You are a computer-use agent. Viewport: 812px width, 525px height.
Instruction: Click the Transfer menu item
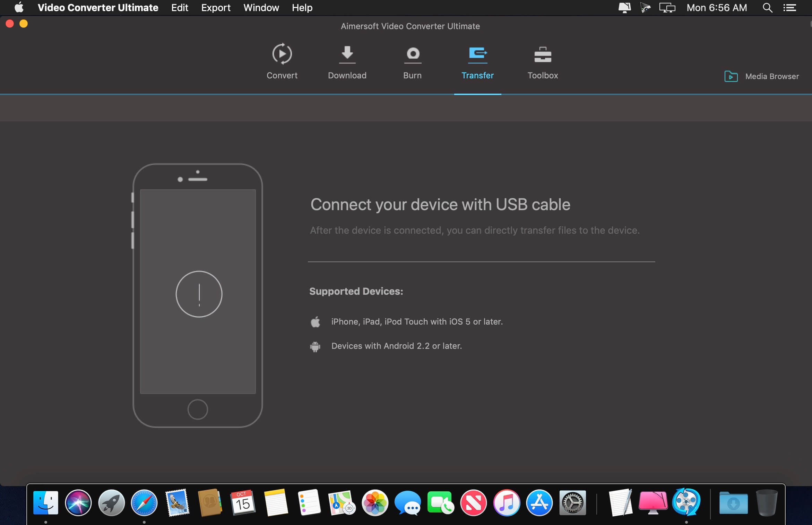(x=478, y=62)
